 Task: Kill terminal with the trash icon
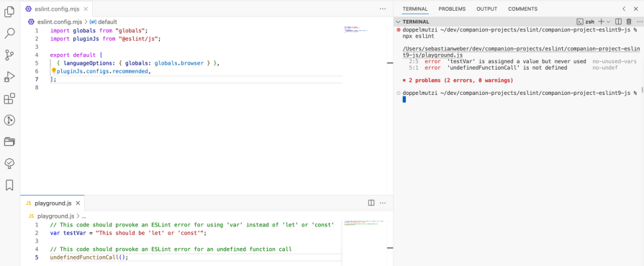pos(628,22)
